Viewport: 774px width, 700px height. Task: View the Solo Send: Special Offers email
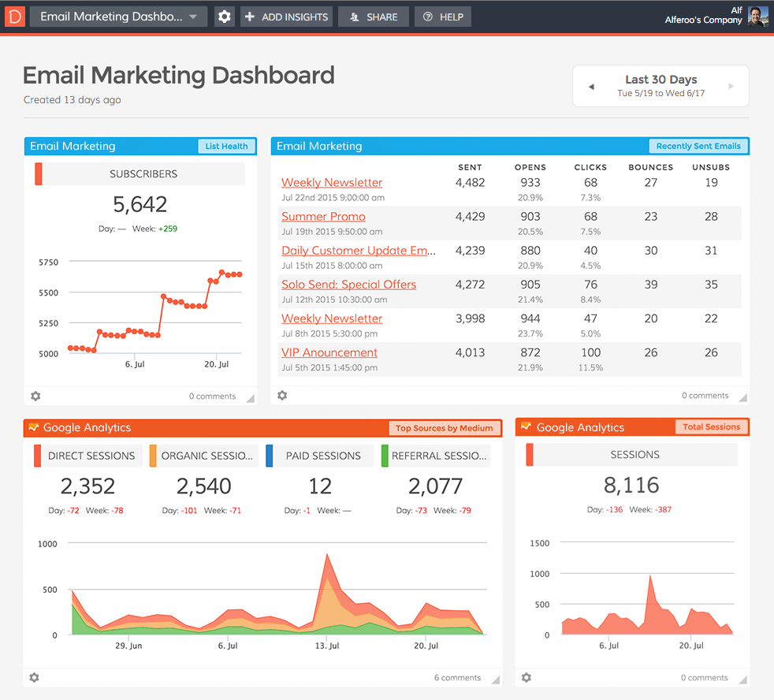[x=348, y=285]
